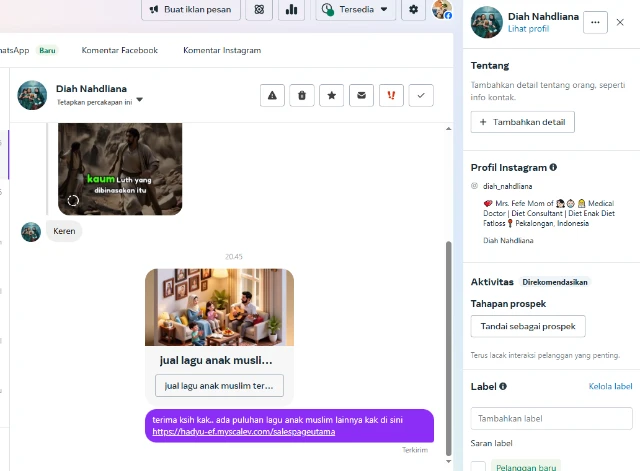640x471 pixels.
Task: Mark conversation unread with envelope icon
Action: (x=362, y=95)
